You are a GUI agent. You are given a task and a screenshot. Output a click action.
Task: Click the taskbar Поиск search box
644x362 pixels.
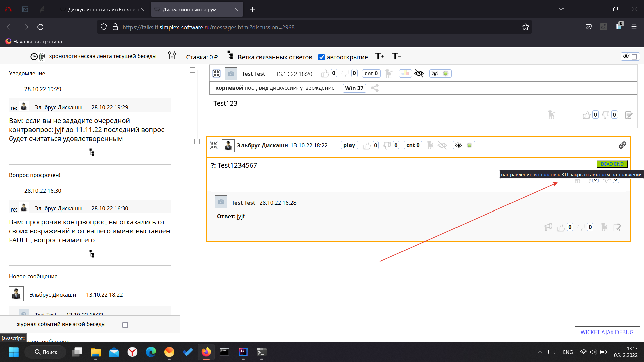(x=46, y=352)
